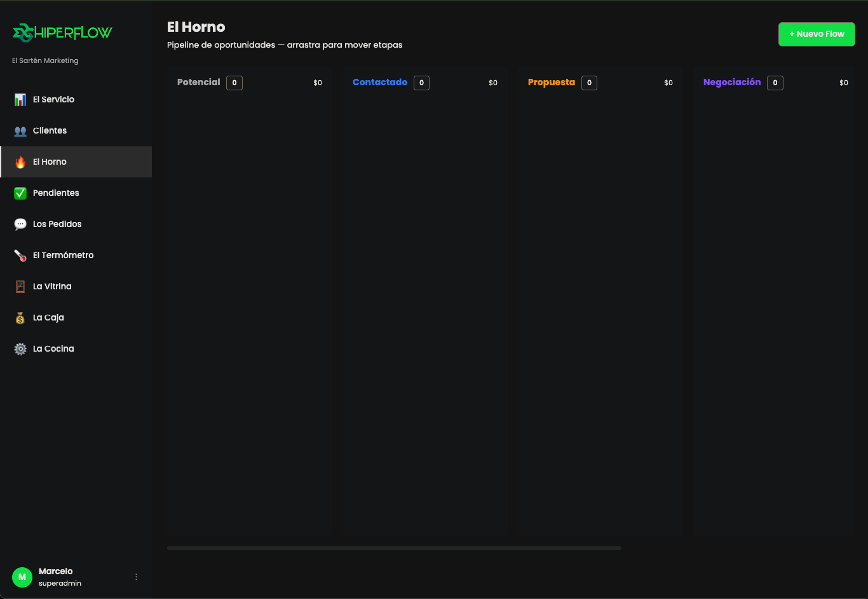
Task: Click the $0 total in Propuesta column
Action: point(668,83)
